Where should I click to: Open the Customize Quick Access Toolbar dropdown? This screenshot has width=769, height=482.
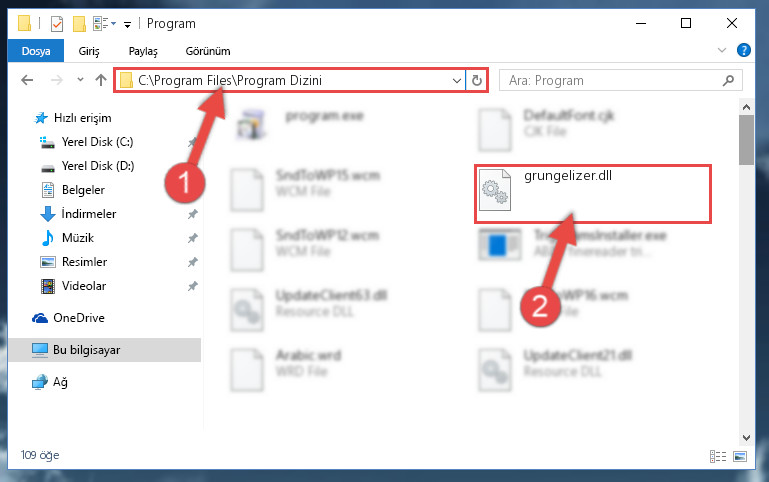click(127, 24)
